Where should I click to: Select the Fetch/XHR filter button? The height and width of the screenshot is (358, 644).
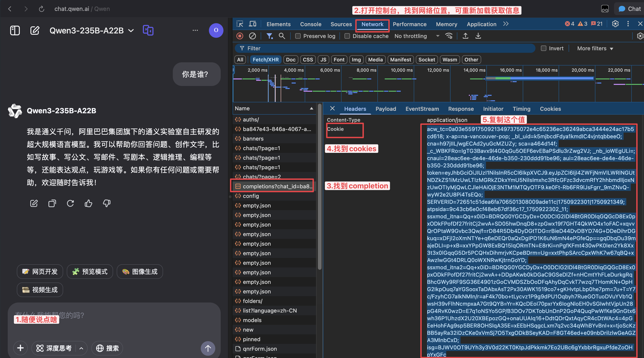tap(265, 60)
